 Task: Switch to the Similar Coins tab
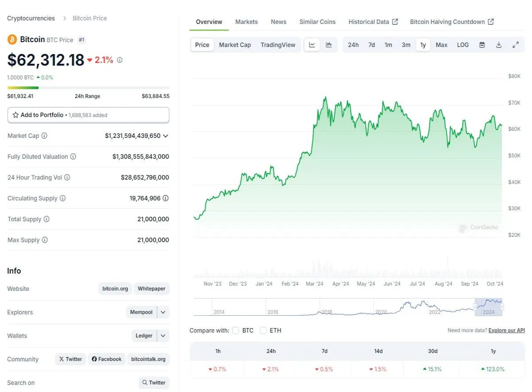click(x=317, y=22)
